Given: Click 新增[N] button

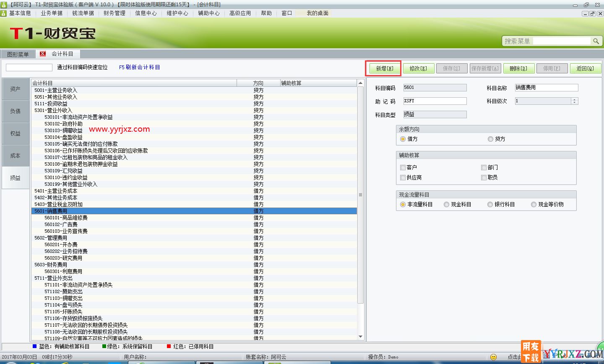Looking at the screenshot, I should (385, 68).
